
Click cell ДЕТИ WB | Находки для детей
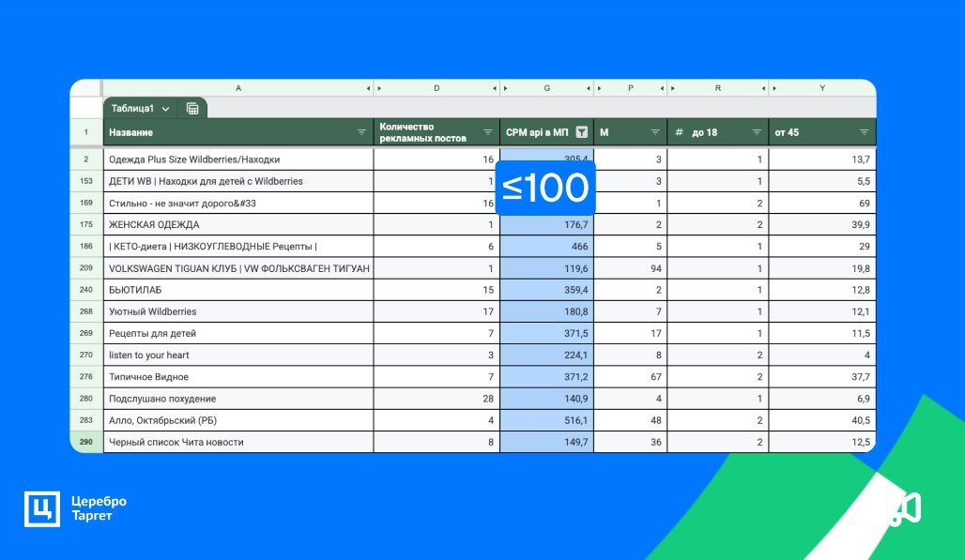point(238,181)
